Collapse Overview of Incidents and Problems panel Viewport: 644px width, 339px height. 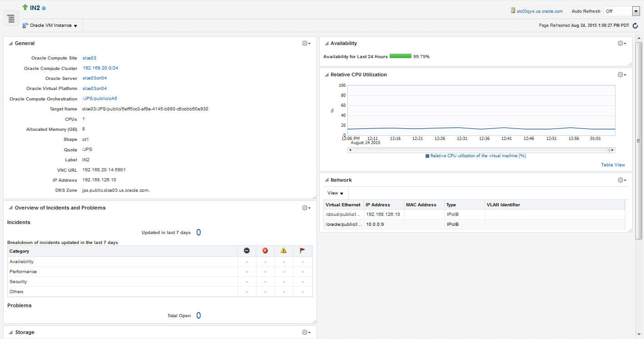10,208
